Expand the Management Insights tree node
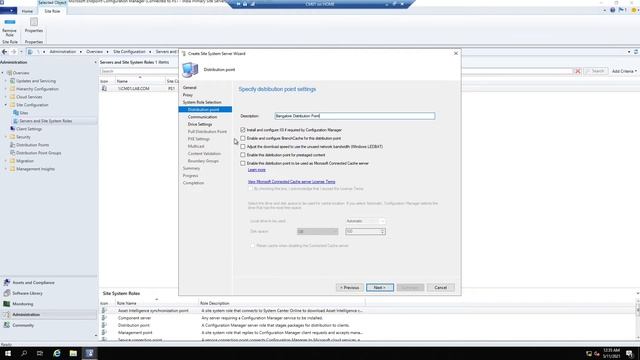The height and width of the screenshot is (360, 640). pos(6,169)
